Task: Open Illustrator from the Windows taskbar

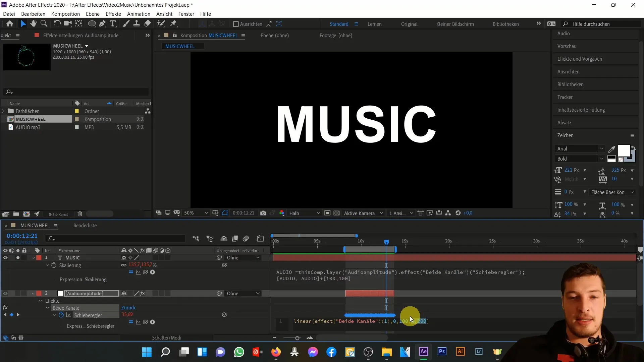Action: click(460, 352)
